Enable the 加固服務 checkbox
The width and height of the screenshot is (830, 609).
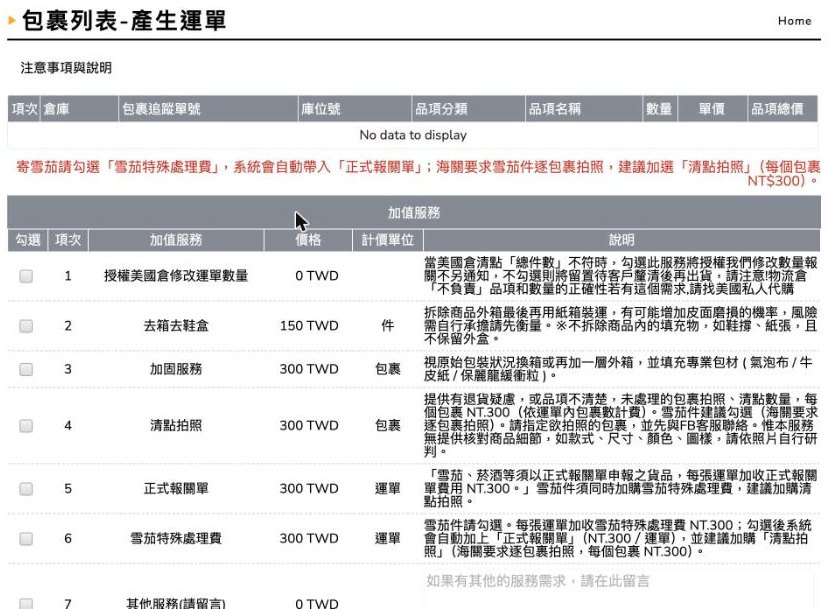coord(26,369)
